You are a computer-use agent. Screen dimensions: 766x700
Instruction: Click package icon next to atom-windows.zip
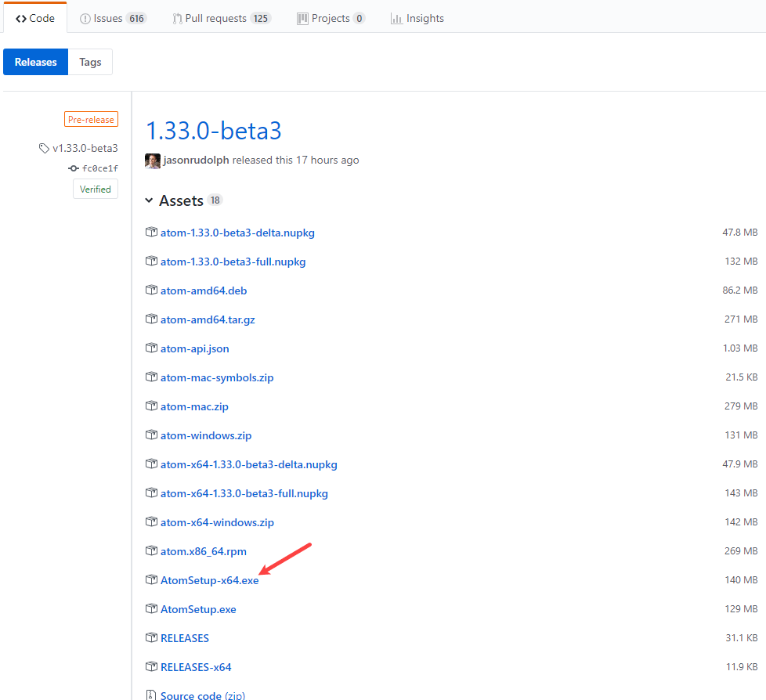(x=151, y=435)
